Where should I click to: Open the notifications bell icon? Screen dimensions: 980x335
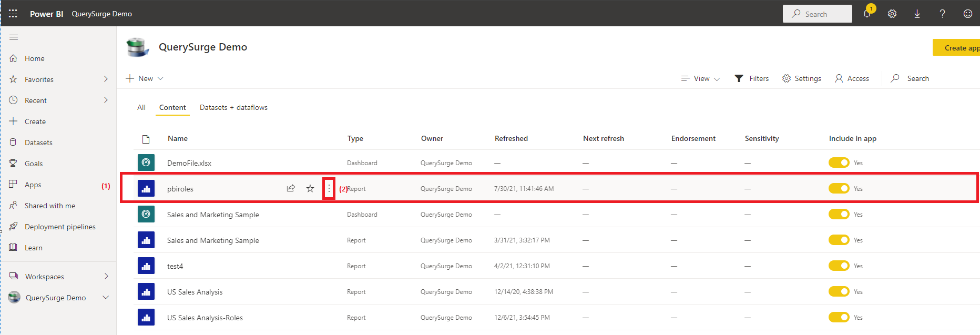[867, 14]
